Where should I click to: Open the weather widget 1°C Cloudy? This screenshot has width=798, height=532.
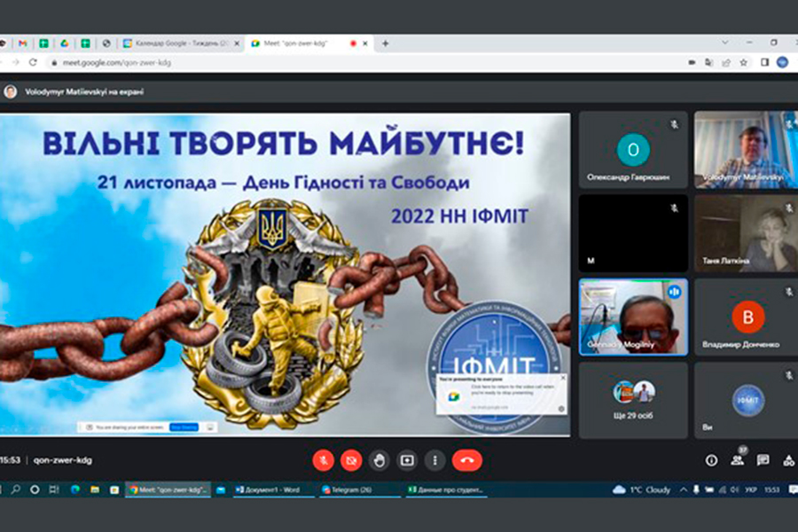pos(642,489)
